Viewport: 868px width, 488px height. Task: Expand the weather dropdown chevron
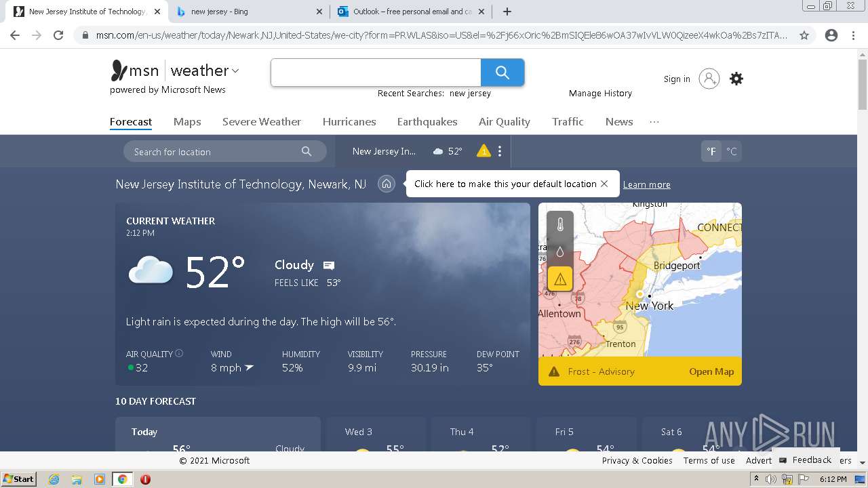tap(235, 70)
